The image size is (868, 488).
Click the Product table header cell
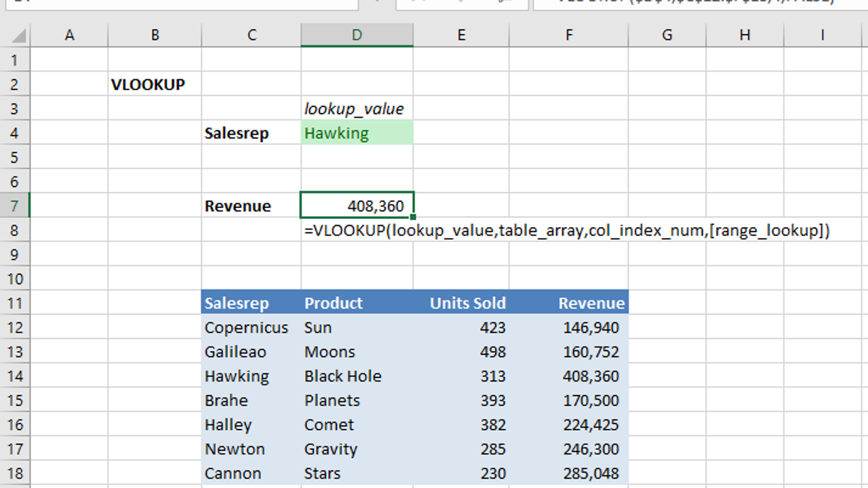tap(357, 303)
